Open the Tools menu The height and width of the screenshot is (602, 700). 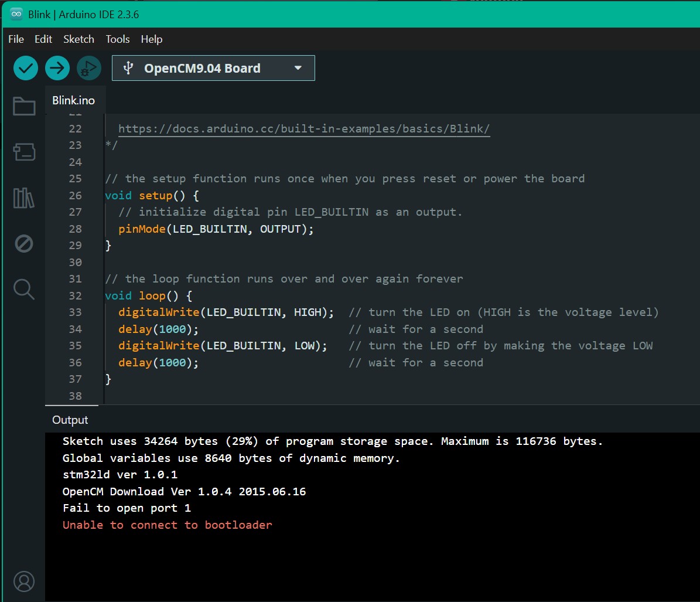coord(117,39)
